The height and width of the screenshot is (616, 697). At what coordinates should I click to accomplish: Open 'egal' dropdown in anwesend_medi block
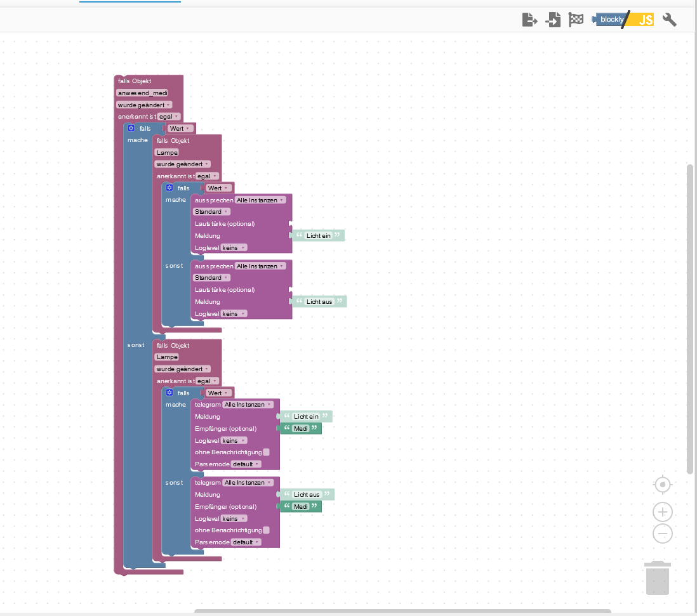[x=169, y=117]
